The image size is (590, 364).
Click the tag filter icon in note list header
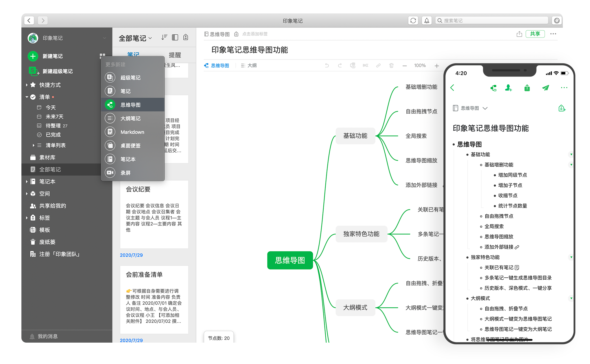186,37
